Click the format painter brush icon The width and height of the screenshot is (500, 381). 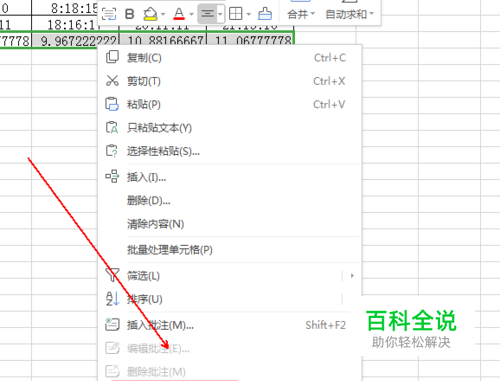point(265,14)
